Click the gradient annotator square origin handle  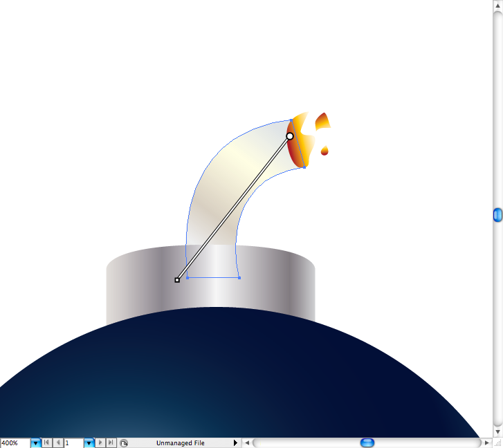(177, 280)
